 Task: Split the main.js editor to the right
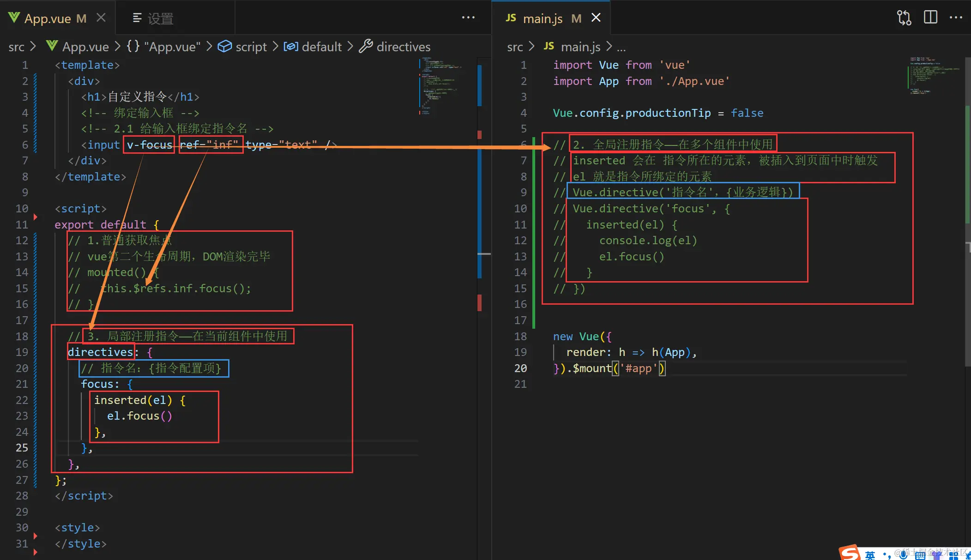tap(930, 18)
